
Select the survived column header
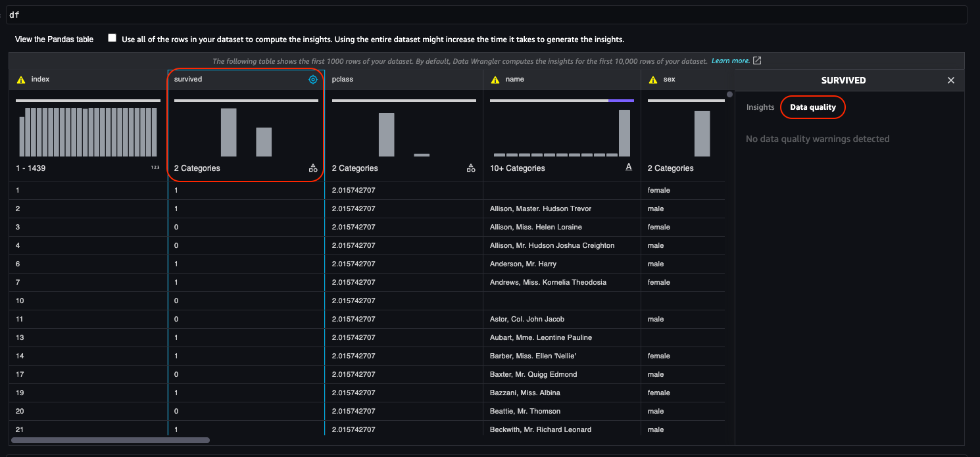[246, 80]
